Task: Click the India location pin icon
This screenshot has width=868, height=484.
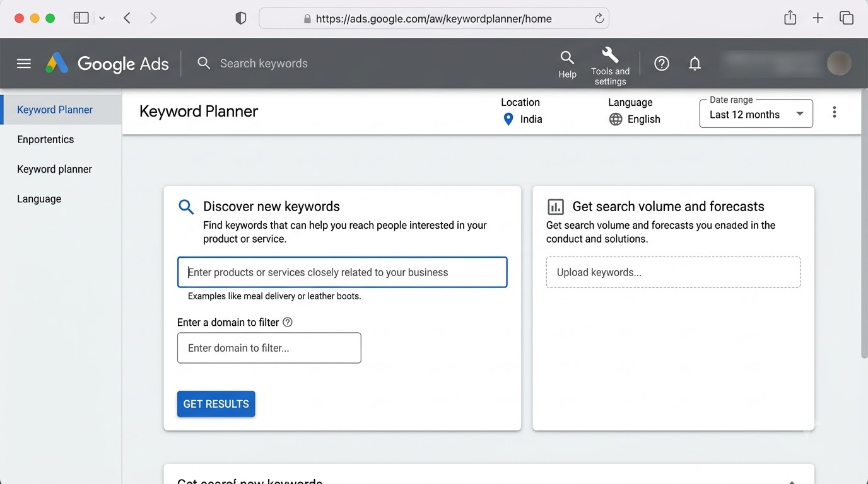Action: coord(508,119)
